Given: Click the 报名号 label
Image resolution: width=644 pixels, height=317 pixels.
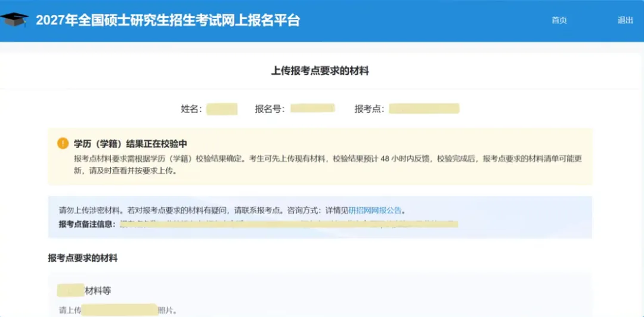Looking at the screenshot, I should point(270,109).
